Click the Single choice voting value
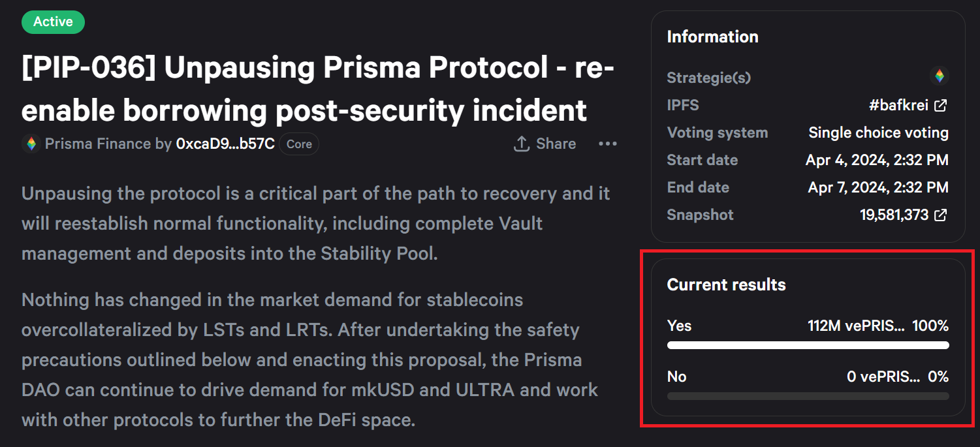Viewport: 980px width, 447px height. click(878, 132)
